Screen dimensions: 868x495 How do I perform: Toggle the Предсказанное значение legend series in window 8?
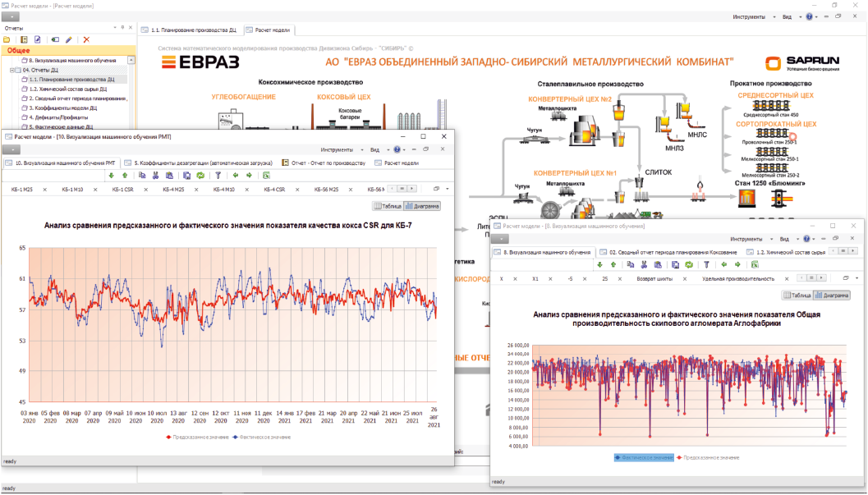point(708,458)
